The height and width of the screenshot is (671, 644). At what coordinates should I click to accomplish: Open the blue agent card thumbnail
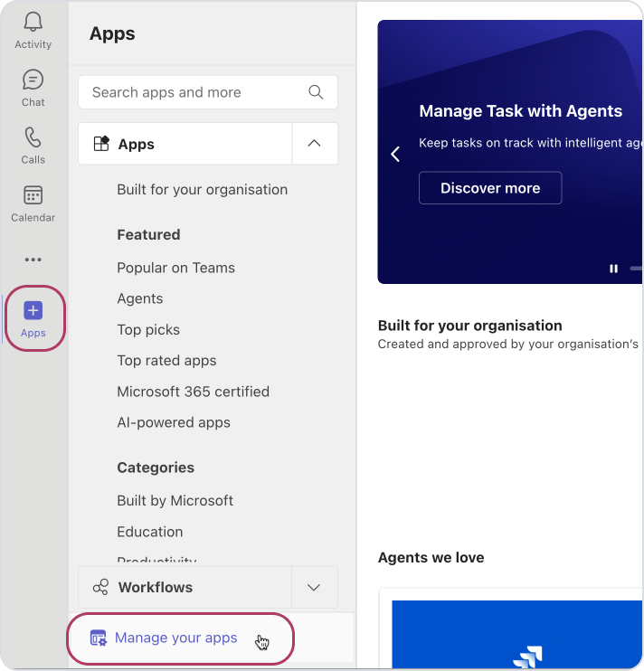516,634
